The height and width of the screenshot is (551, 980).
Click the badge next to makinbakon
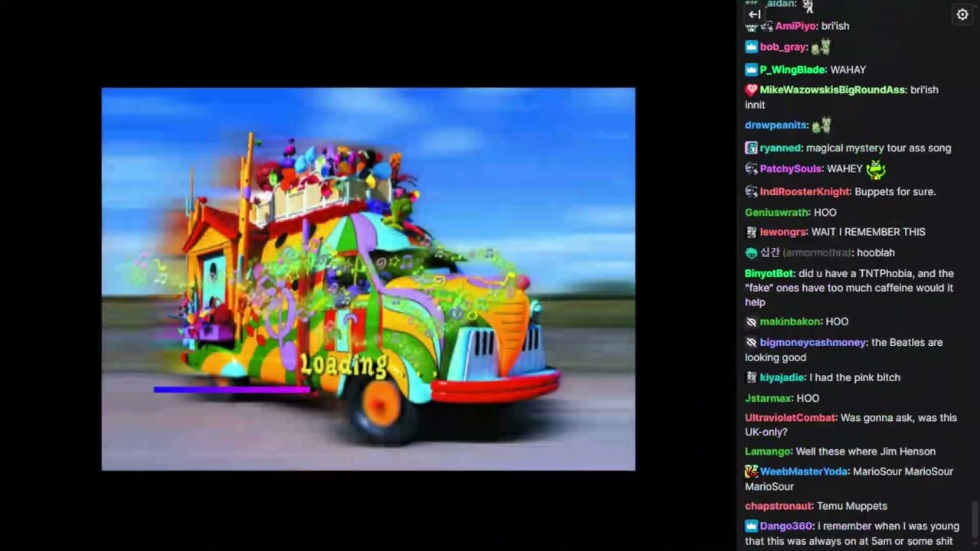751,321
